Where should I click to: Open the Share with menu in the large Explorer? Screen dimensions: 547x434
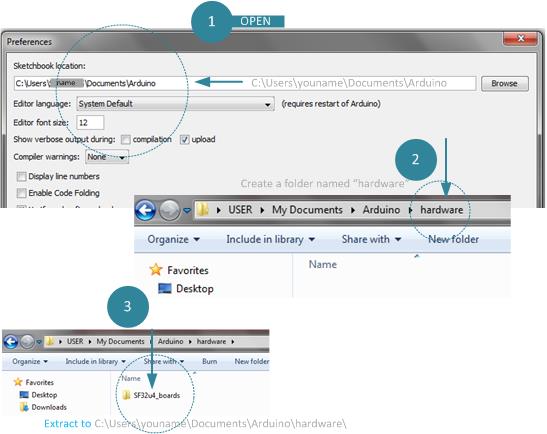click(x=371, y=239)
